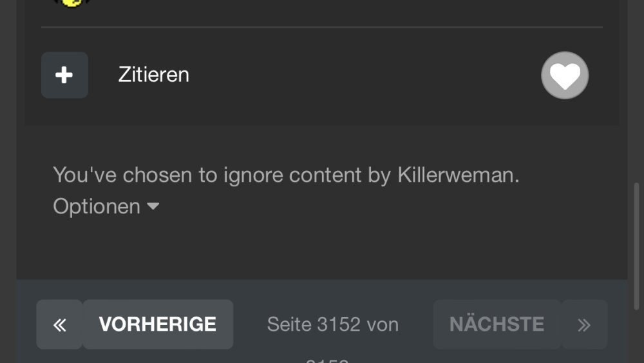Click the scrollbar track above the thumb
Image resolution: width=644 pixels, height=363 pixels.
pos(636,90)
